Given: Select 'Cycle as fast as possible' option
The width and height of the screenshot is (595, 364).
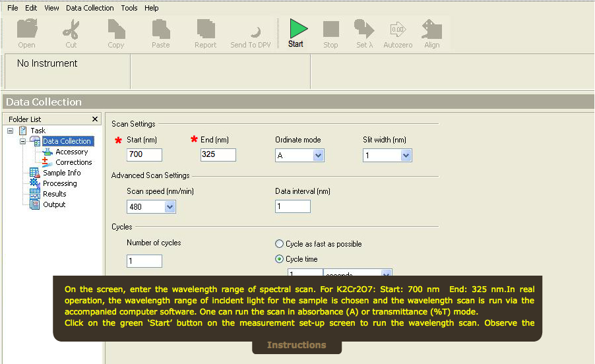Looking at the screenshot, I should tap(280, 244).
